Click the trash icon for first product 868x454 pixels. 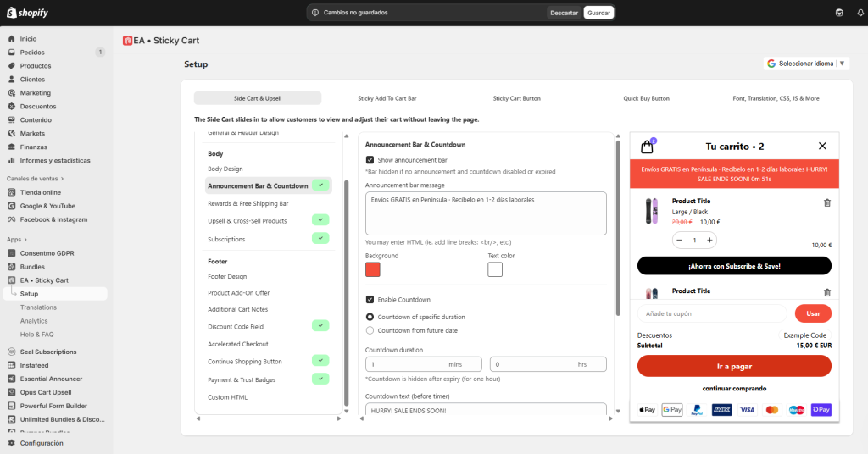pyautogui.click(x=827, y=202)
